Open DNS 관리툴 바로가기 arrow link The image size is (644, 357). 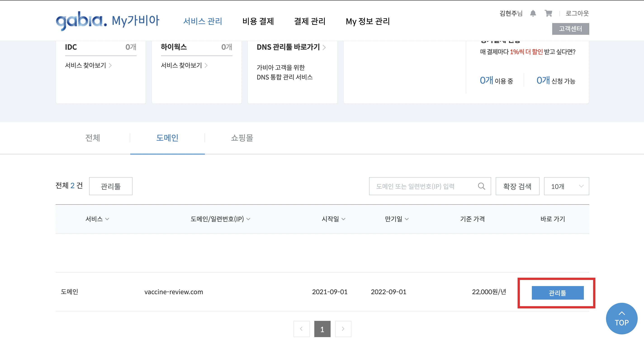[324, 47]
